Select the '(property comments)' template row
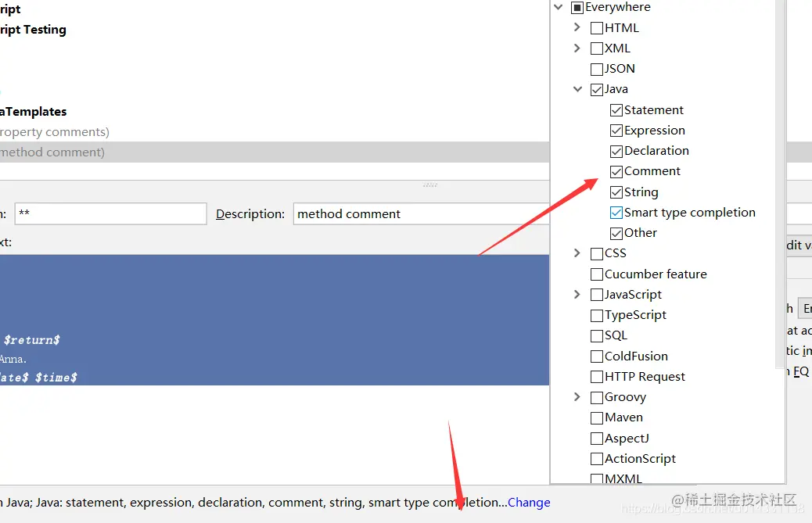The image size is (812, 523). (x=275, y=132)
